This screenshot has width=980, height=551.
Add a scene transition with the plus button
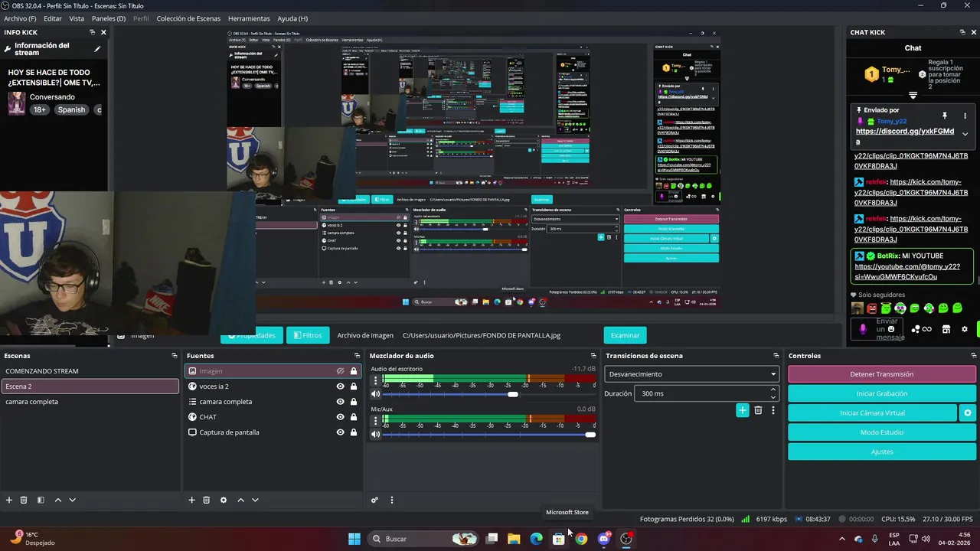pos(742,410)
